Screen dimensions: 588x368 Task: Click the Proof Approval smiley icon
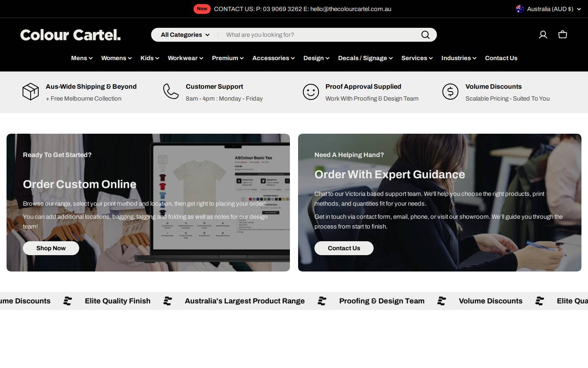point(311,92)
